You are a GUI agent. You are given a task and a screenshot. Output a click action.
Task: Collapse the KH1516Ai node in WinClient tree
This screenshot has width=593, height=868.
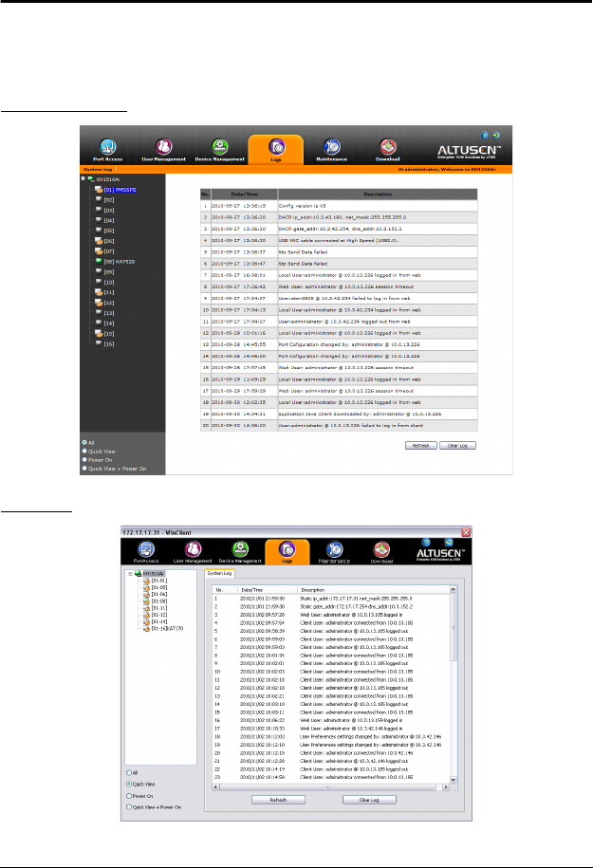(x=130, y=574)
